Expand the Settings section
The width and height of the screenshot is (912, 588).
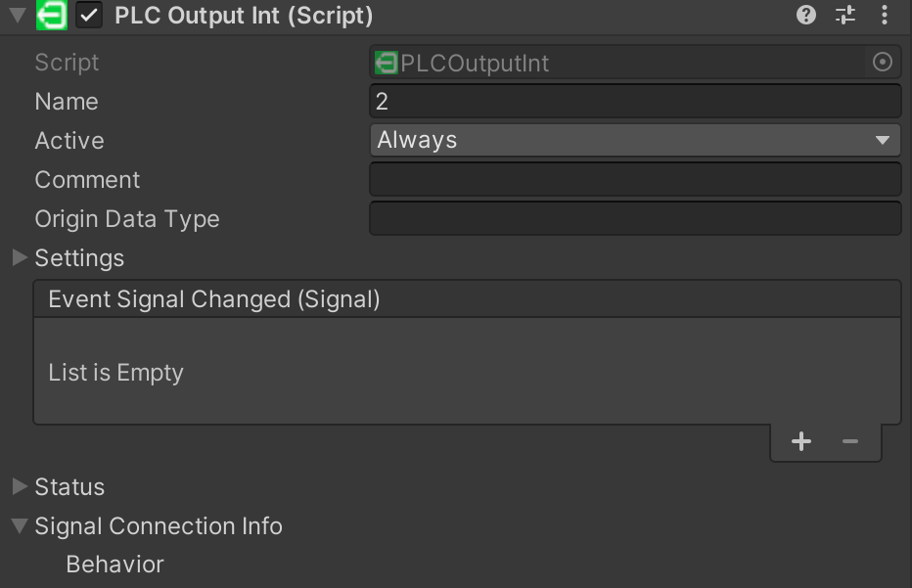coord(20,258)
